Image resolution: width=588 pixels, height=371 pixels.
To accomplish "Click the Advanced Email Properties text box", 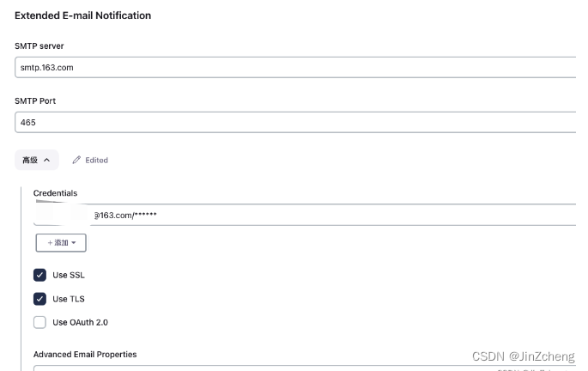I will point(305,368).
